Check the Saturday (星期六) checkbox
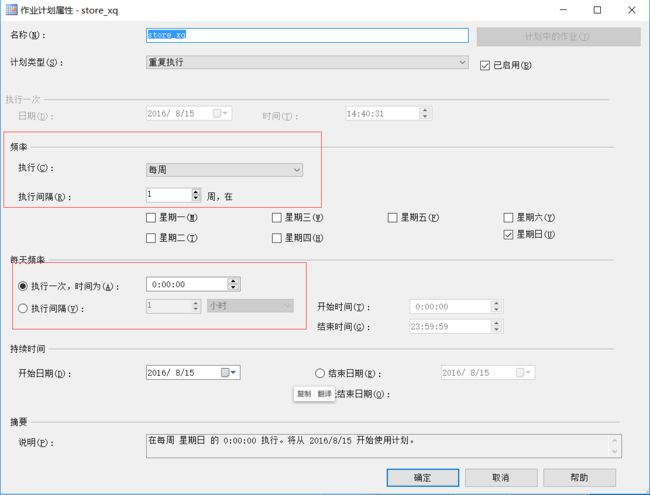The height and width of the screenshot is (495, 650). coord(508,218)
